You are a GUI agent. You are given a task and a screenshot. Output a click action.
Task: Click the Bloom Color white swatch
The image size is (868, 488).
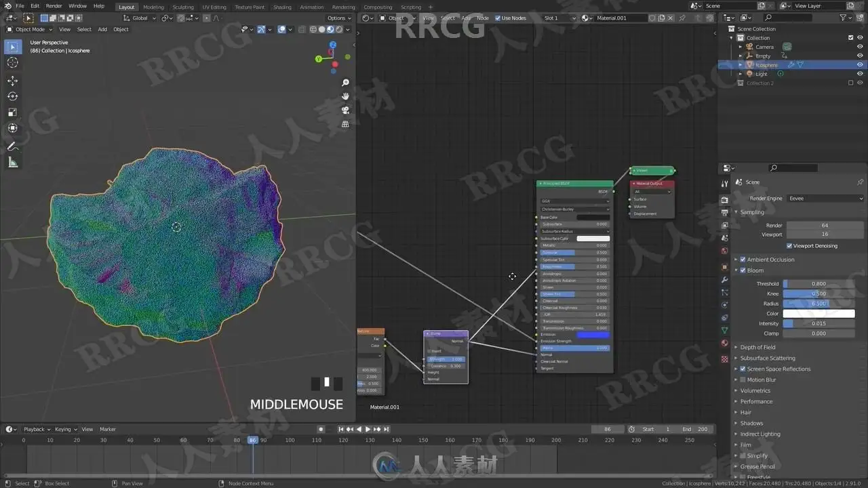point(818,314)
